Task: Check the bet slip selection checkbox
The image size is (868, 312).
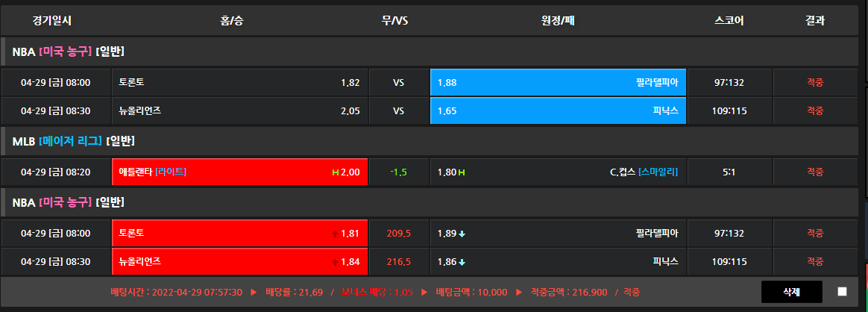Action: click(x=842, y=291)
